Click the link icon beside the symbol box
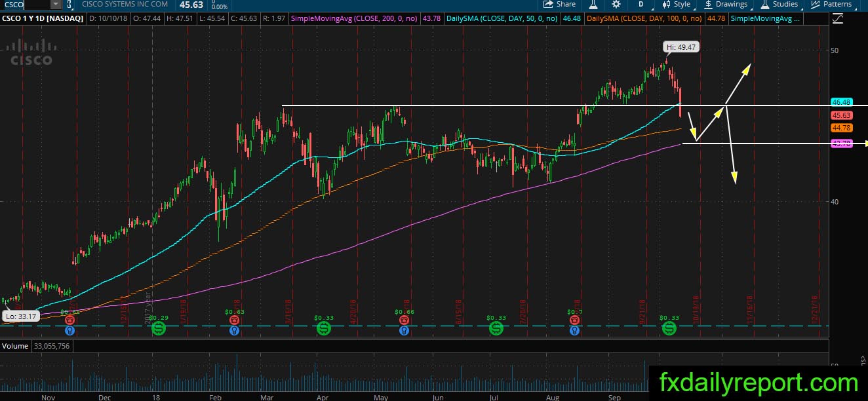The width and height of the screenshot is (868, 401). pyautogui.click(x=70, y=5)
